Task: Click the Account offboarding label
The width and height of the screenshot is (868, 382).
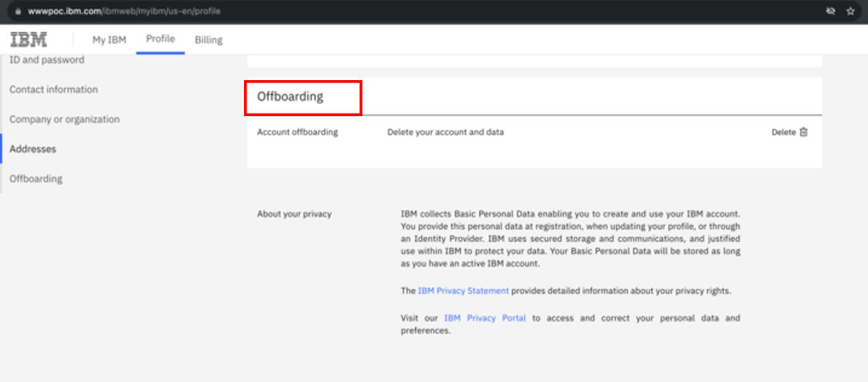Action: click(298, 132)
